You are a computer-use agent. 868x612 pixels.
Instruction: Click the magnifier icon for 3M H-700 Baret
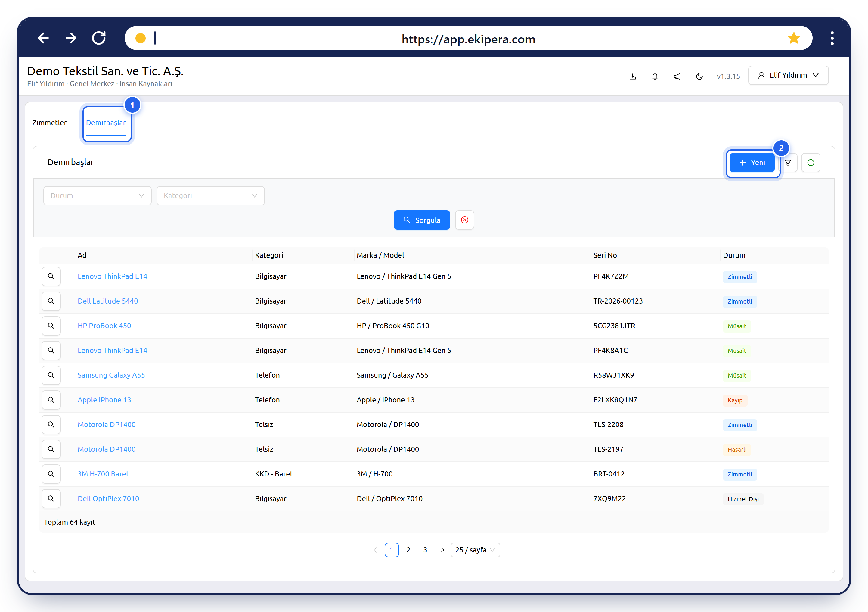(51, 474)
